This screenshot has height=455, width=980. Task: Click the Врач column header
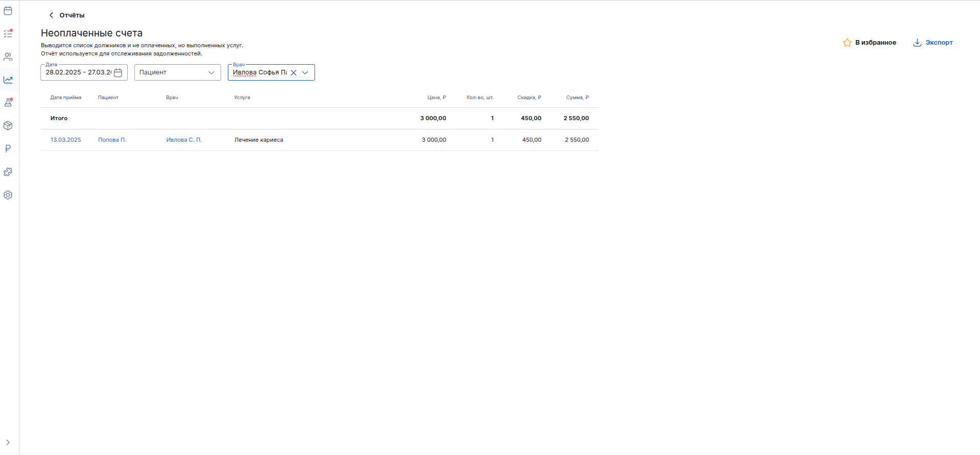(x=172, y=98)
